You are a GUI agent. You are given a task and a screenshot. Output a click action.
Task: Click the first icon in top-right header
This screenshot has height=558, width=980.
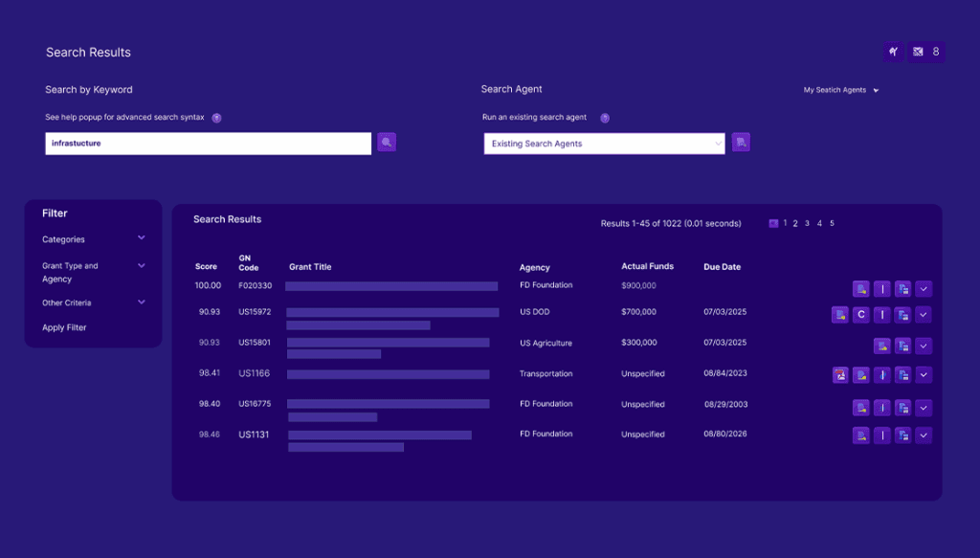(x=894, y=52)
